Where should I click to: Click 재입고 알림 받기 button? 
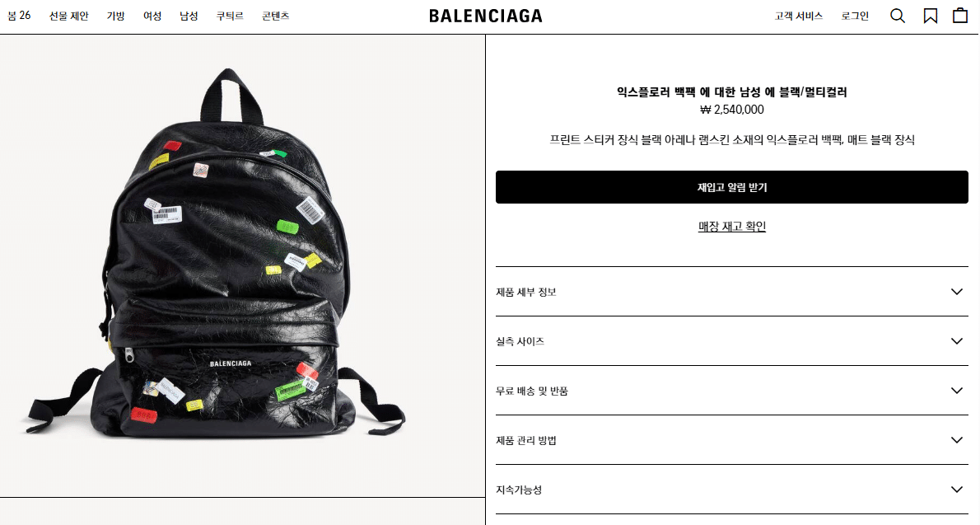click(732, 187)
